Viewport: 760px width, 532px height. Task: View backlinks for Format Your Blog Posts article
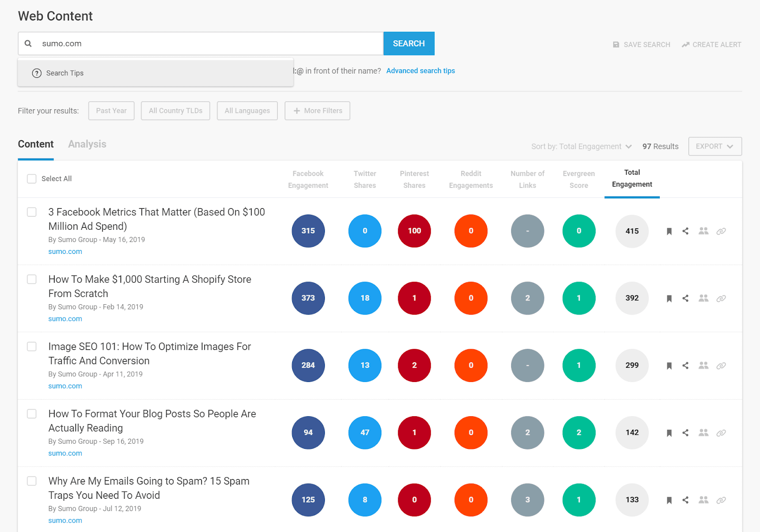click(721, 433)
